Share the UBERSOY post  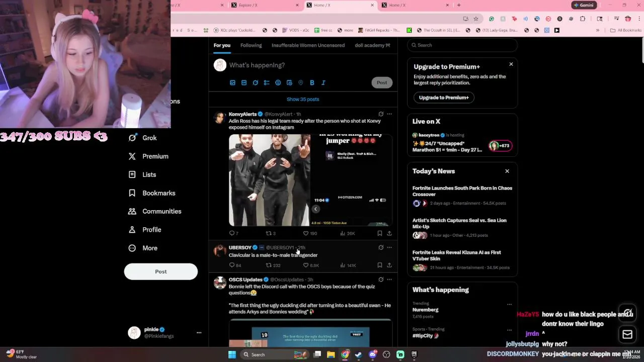tap(389, 265)
